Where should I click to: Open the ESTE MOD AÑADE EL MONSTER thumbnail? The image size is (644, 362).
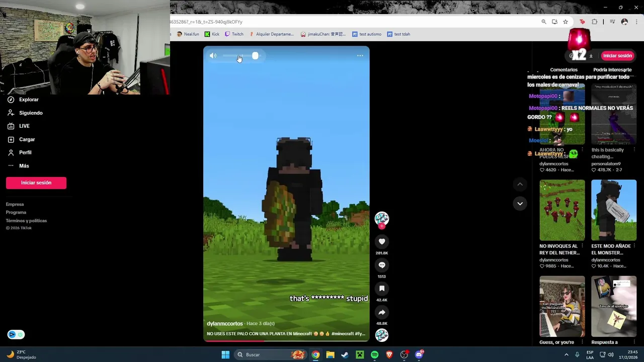(x=614, y=210)
